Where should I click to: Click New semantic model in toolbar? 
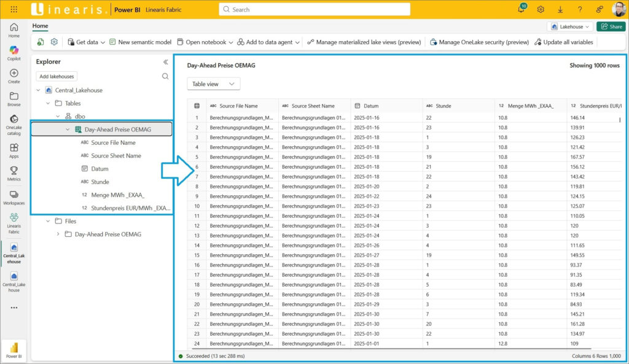pos(140,42)
